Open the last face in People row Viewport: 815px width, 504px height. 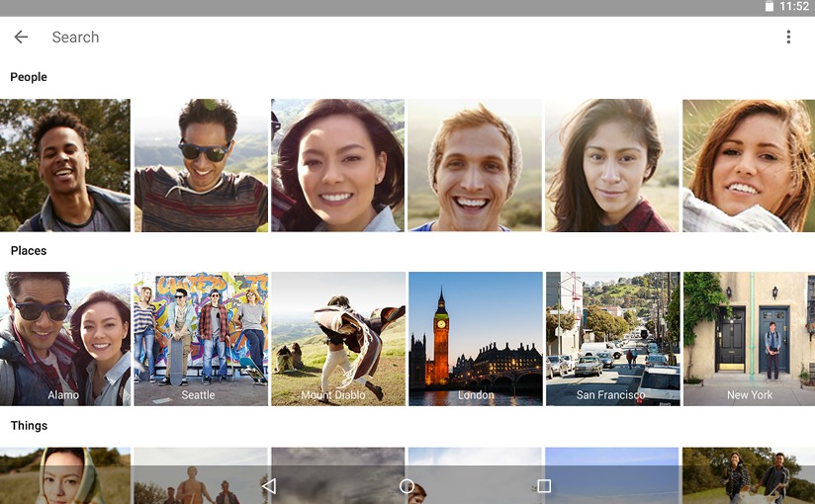[x=749, y=165]
